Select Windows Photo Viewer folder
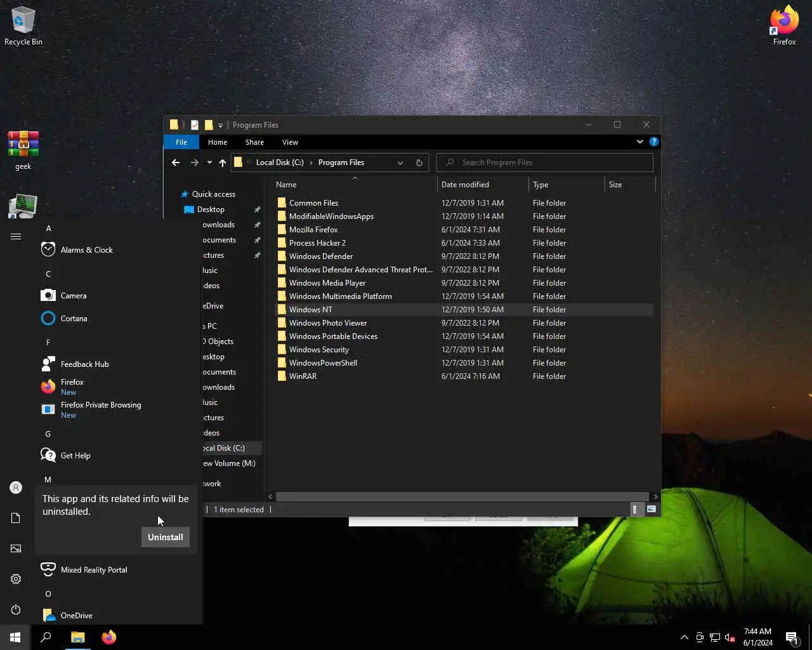The width and height of the screenshot is (812, 650). click(464, 323)
